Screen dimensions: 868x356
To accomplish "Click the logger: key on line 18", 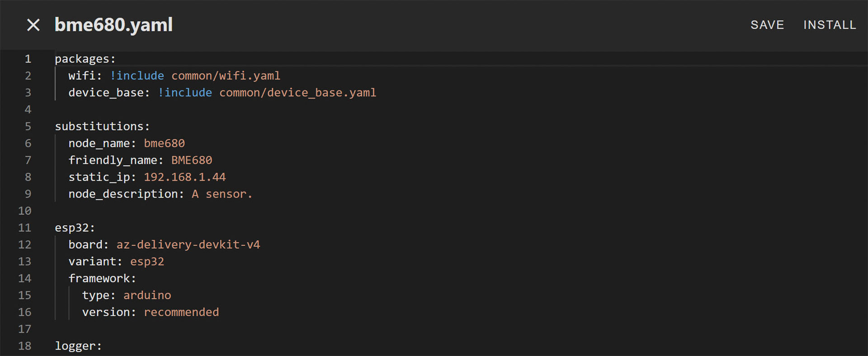I will click(x=78, y=346).
